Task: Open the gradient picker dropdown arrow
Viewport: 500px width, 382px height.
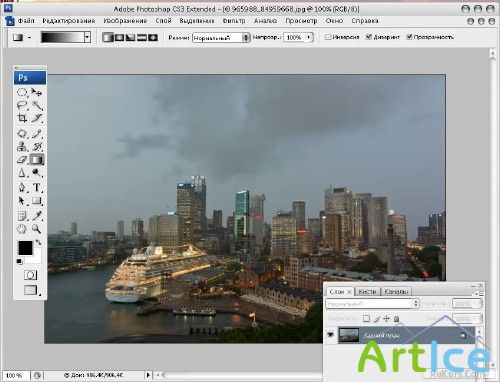Action: (x=87, y=37)
